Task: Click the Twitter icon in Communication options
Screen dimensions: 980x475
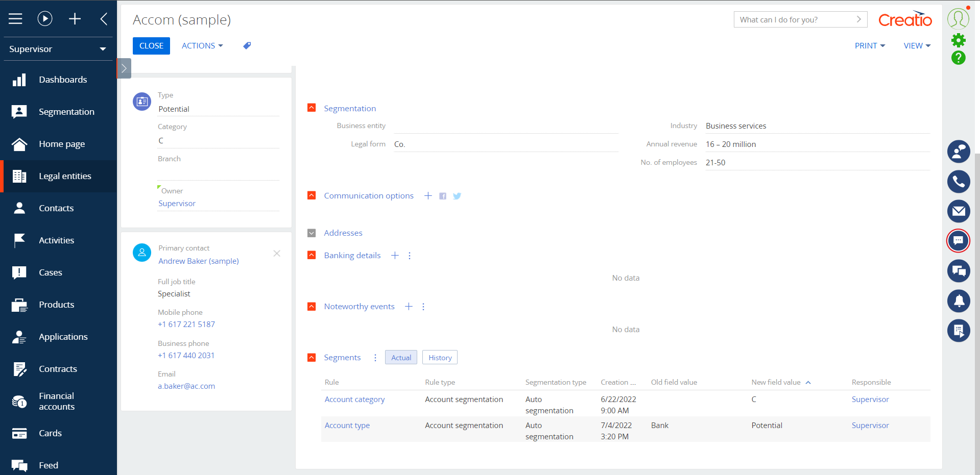Action: click(x=457, y=196)
